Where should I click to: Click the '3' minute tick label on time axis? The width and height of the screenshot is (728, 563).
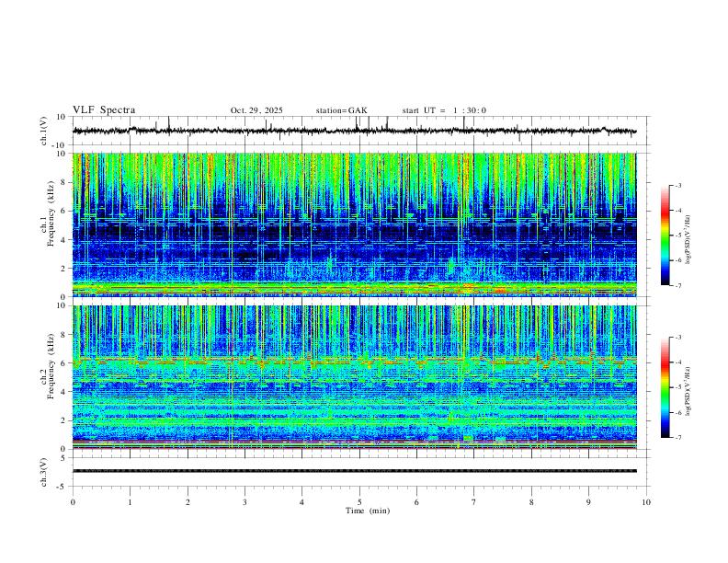(245, 502)
